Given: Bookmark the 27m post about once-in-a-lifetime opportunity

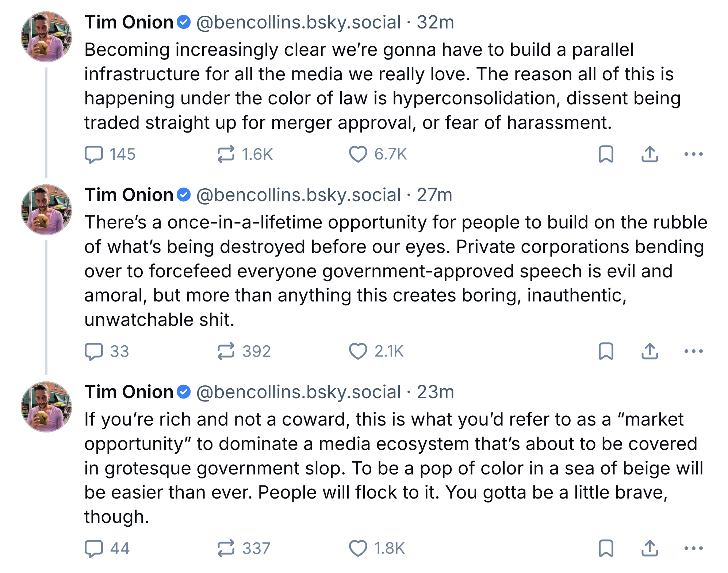Looking at the screenshot, I should coord(606,351).
